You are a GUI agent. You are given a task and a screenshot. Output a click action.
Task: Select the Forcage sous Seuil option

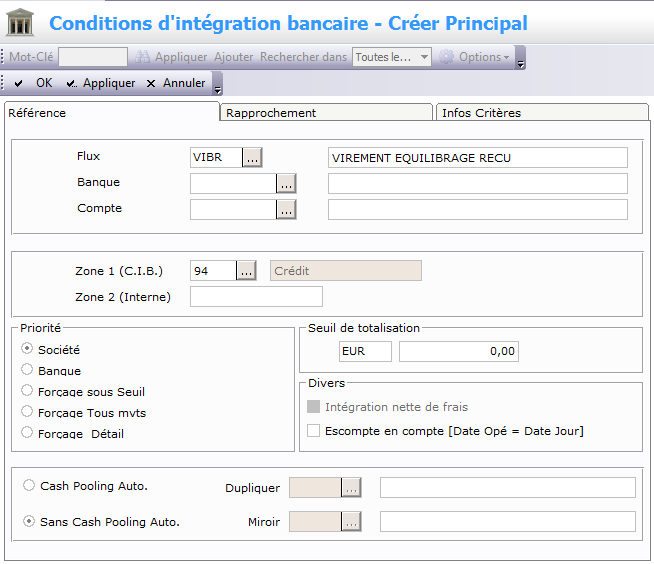27,392
